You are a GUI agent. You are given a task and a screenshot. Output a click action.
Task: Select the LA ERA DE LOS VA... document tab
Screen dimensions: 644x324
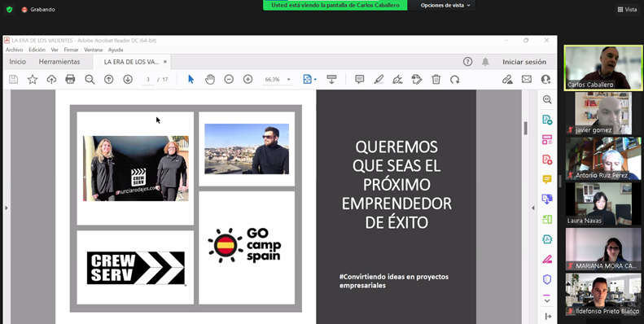pyautogui.click(x=131, y=62)
